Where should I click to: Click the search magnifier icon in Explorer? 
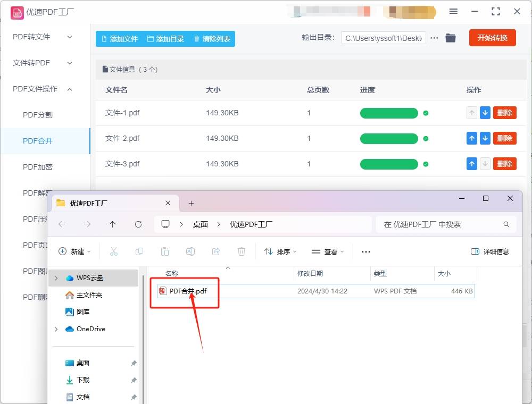[x=506, y=224]
